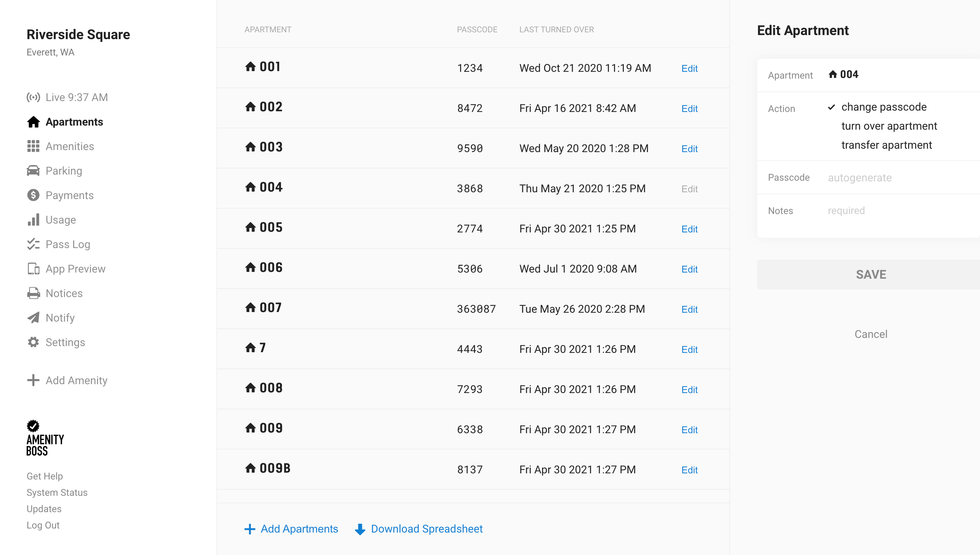Click the house icon for apartment 001

[x=250, y=67]
